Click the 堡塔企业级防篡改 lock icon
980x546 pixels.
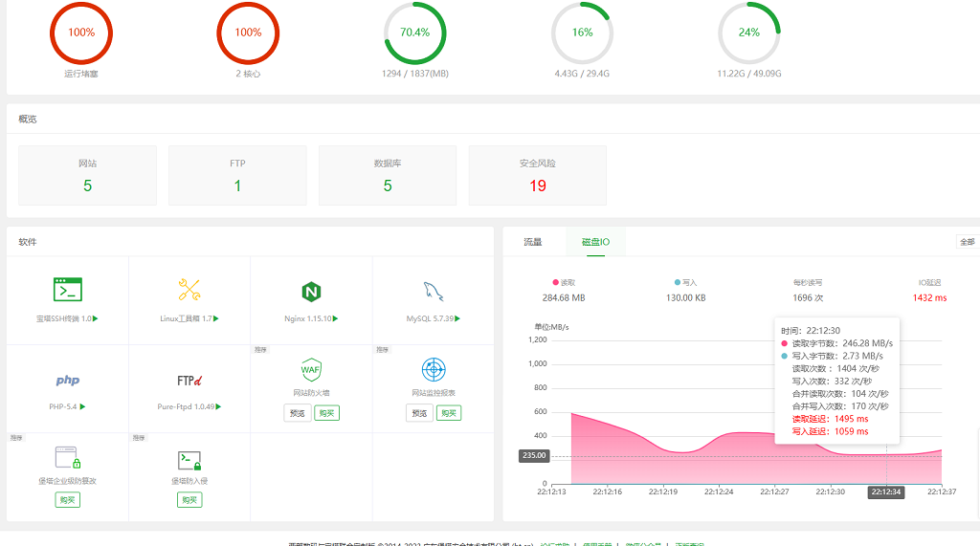[x=68, y=458]
